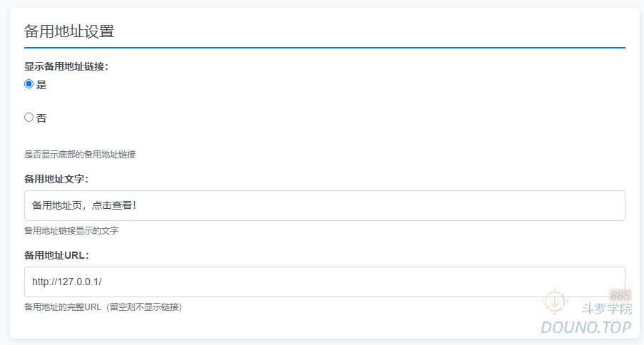
Task: Click the BBS badge icon
Action: [x=620, y=295]
